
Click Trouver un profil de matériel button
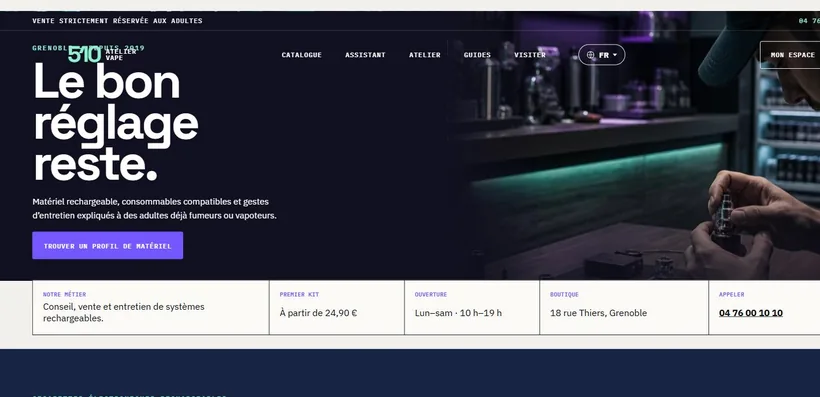point(108,245)
